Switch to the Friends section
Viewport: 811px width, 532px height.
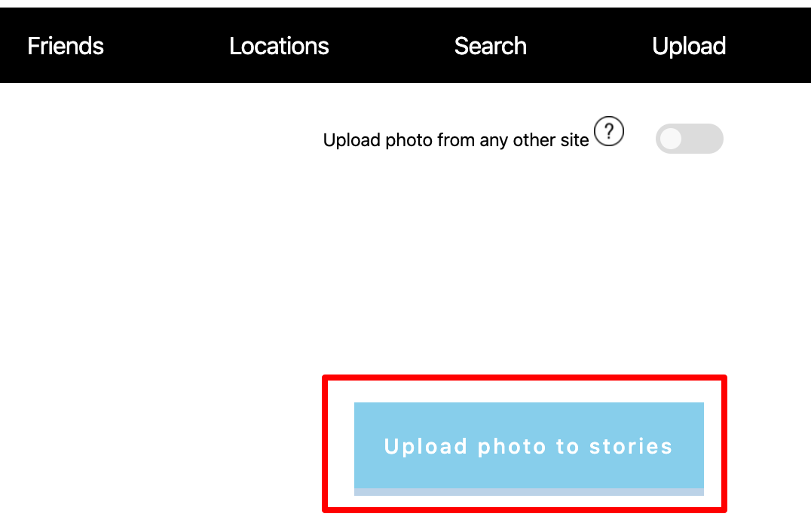point(66,46)
